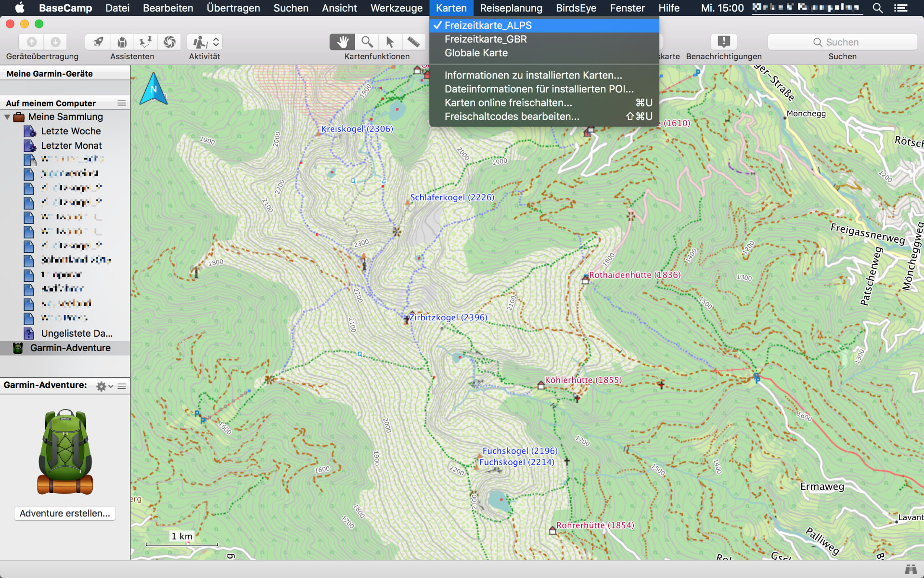Click the Zirbitzkogel (2396) summit label

[x=448, y=317]
